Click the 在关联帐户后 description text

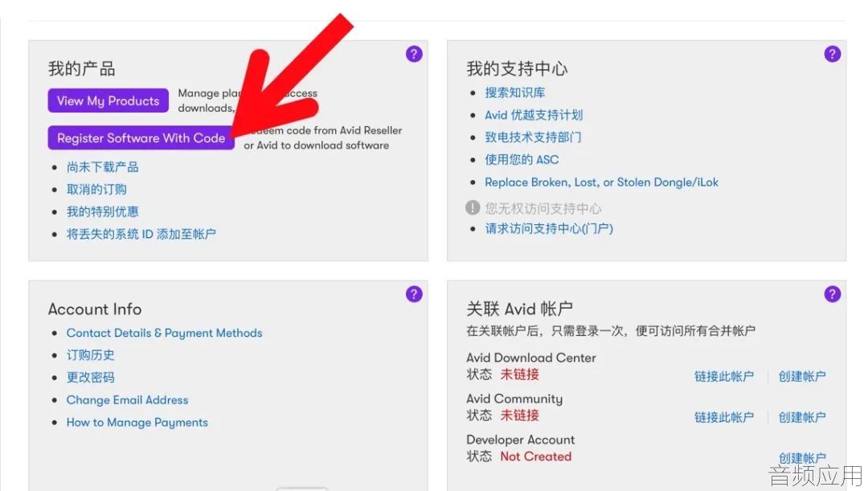click(x=611, y=331)
